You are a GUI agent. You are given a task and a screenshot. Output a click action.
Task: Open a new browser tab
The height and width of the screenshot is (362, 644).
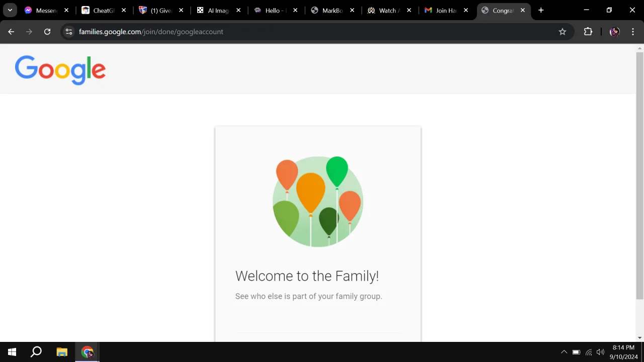click(x=541, y=10)
